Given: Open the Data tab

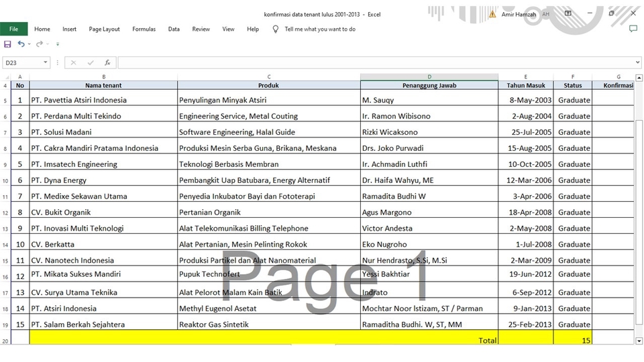Looking at the screenshot, I should 174,29.
